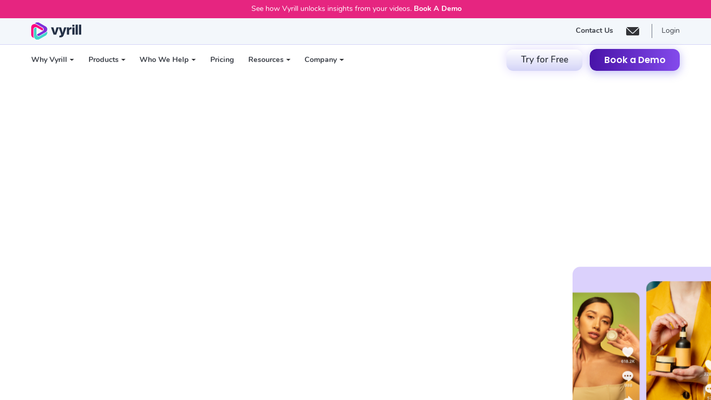Expand the Company dropdown menu
This screenshot has width=711, height=400.
(324, 60)
